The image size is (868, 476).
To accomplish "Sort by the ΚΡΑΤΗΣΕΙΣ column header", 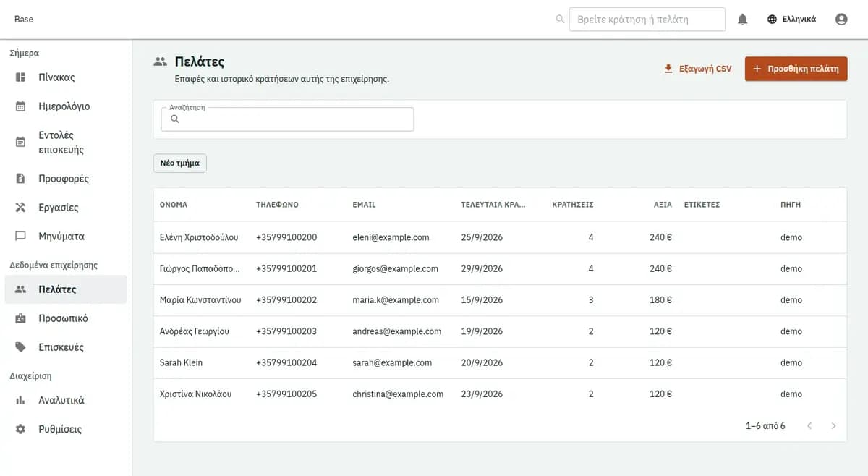I will [572, 205].
